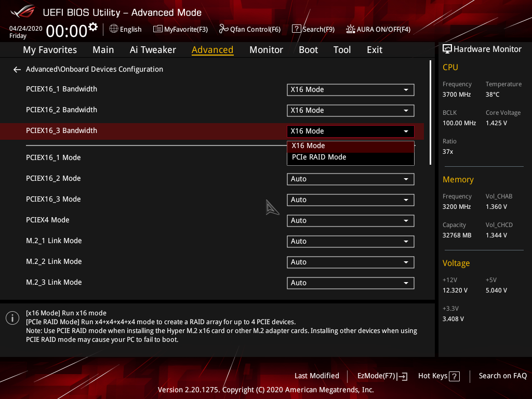
Task: Click the CPU temperature 38°C value
Action: click(x=493, y=95)
